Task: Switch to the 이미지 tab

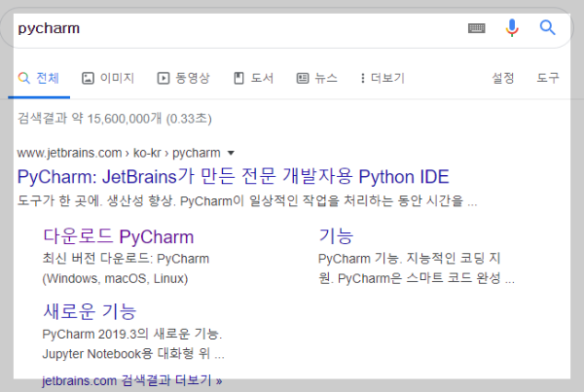Action: click(108, 78)
